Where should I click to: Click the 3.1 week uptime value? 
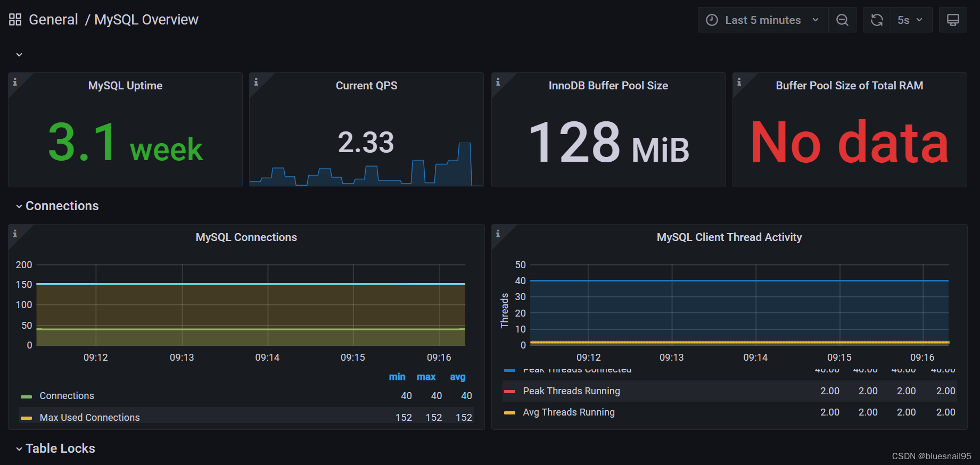click(x=125, y=143)
